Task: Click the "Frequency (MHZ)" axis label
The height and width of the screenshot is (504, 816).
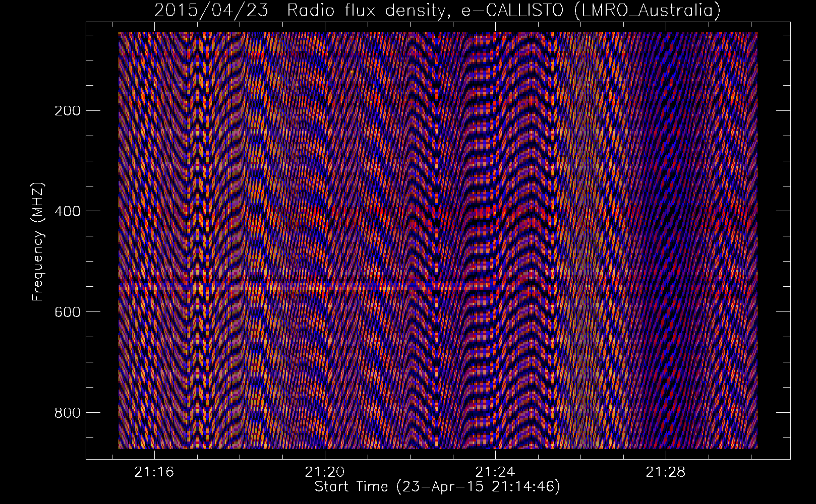Action: pos(38,241)
